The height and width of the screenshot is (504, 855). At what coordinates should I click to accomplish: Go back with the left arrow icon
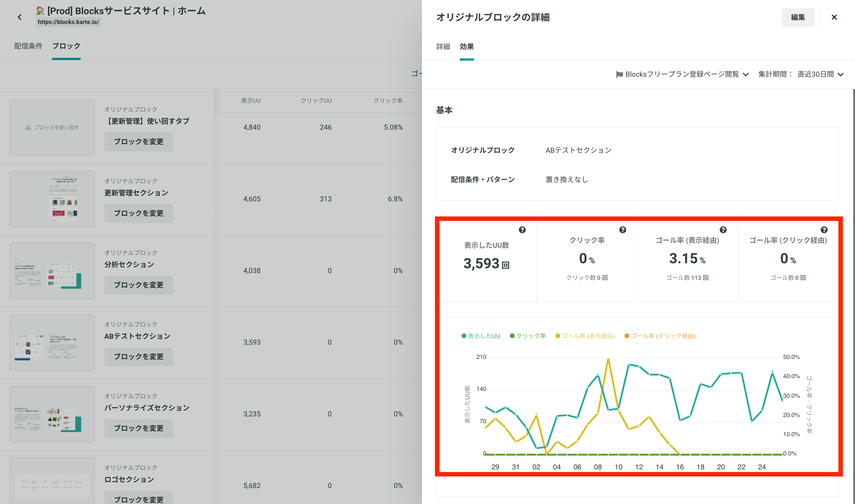(20, 17)
